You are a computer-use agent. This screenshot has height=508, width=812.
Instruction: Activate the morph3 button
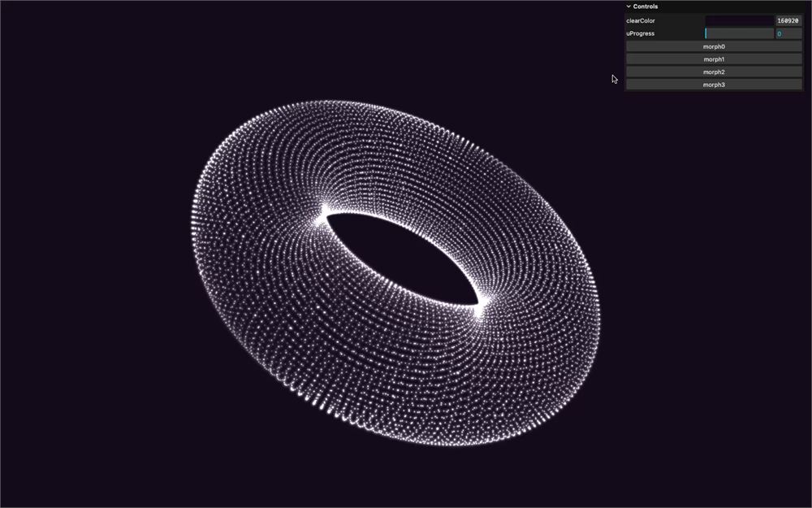[714, 85]
